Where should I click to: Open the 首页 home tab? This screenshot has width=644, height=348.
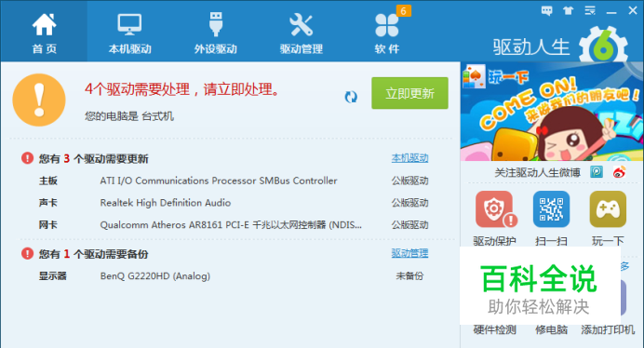click(x=44, y=32)
